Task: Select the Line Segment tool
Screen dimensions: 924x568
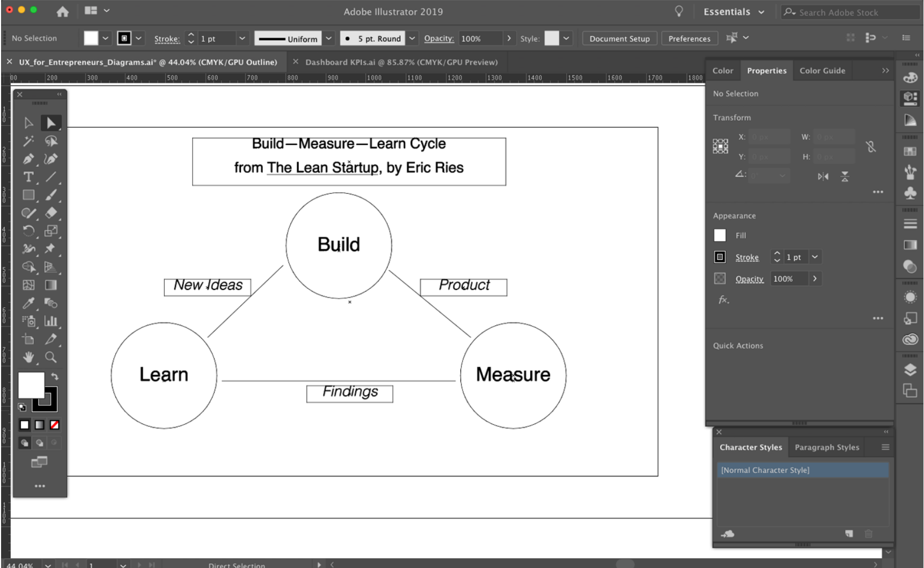Action: click(x=51, y=177)
